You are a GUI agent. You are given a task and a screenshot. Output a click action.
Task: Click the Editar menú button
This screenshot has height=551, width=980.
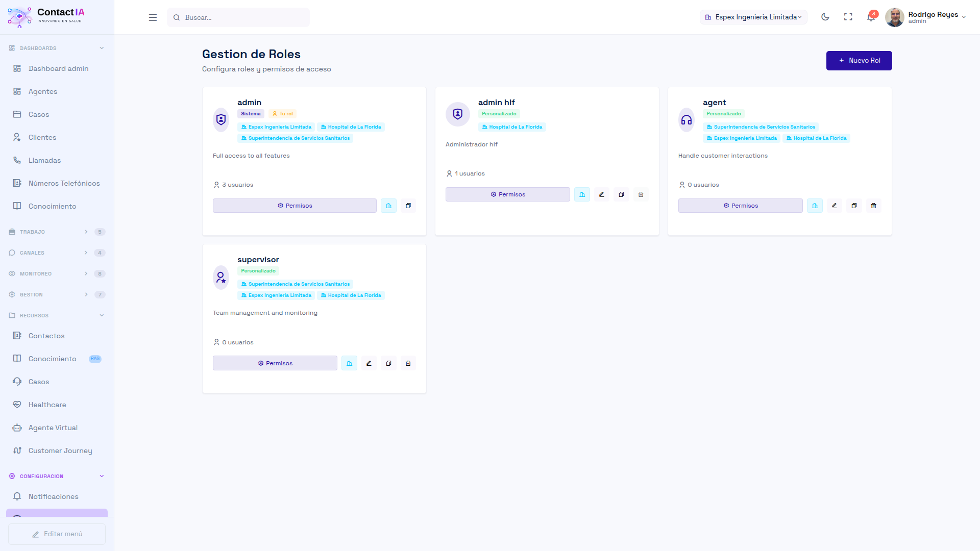tap(57, 534)
